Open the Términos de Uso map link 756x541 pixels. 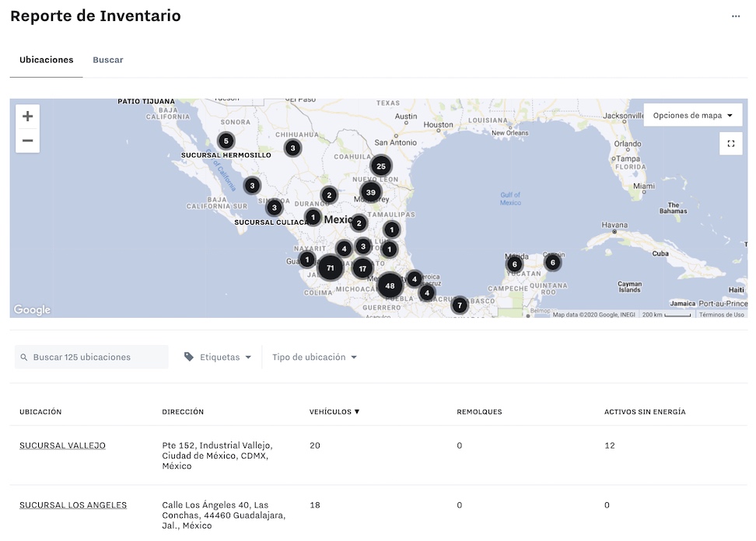(x=721, y=315)
